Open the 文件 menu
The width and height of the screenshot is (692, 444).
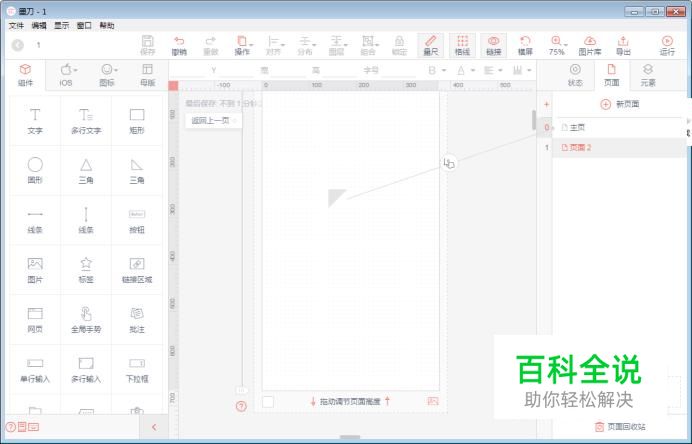click(x=16, y=26)
